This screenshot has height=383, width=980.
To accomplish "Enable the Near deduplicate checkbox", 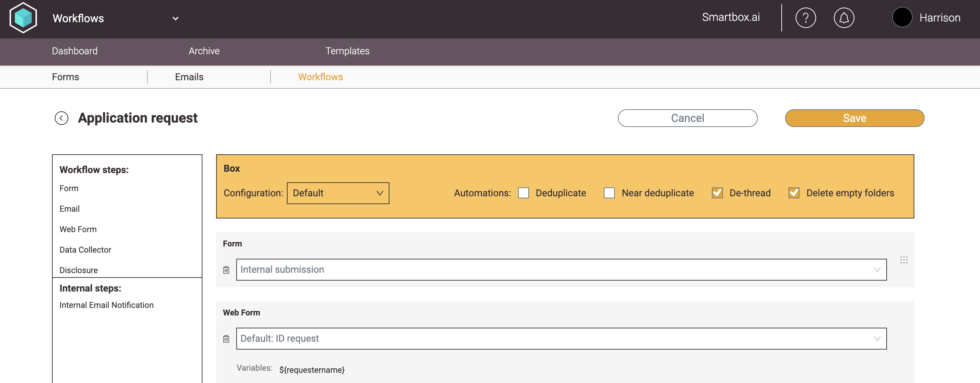I will pyautogui.click(x=609, y=193).
